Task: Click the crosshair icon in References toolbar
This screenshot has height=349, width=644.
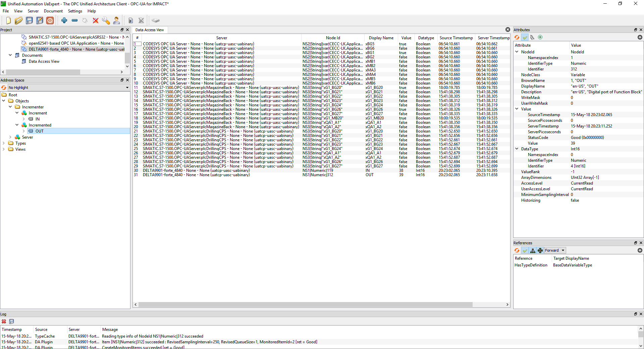Action: (540, 250)
